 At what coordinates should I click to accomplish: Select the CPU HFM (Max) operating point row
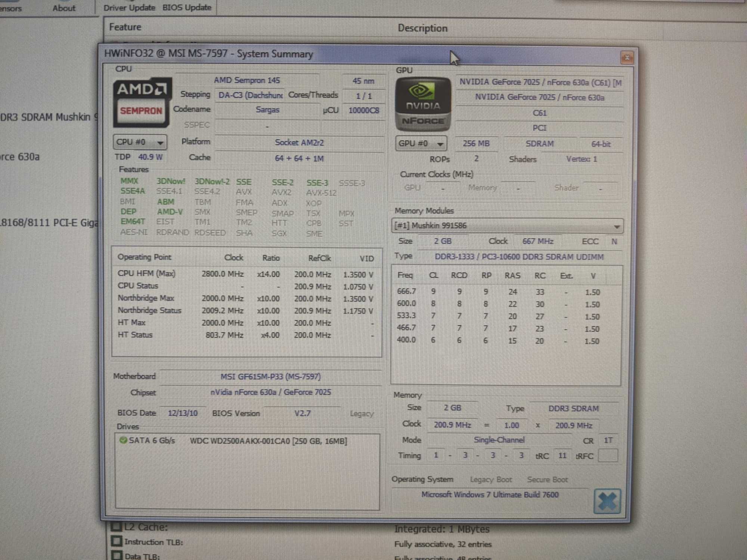pos(246,274)
